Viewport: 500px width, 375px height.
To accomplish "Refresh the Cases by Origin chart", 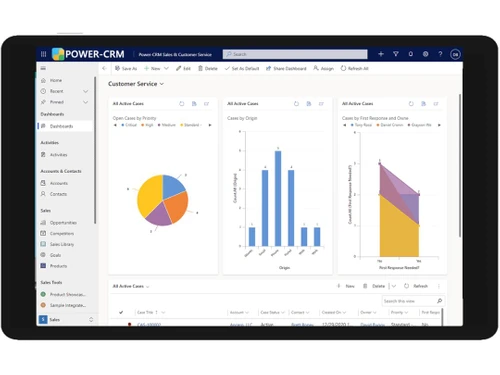I will click(296, 104).
